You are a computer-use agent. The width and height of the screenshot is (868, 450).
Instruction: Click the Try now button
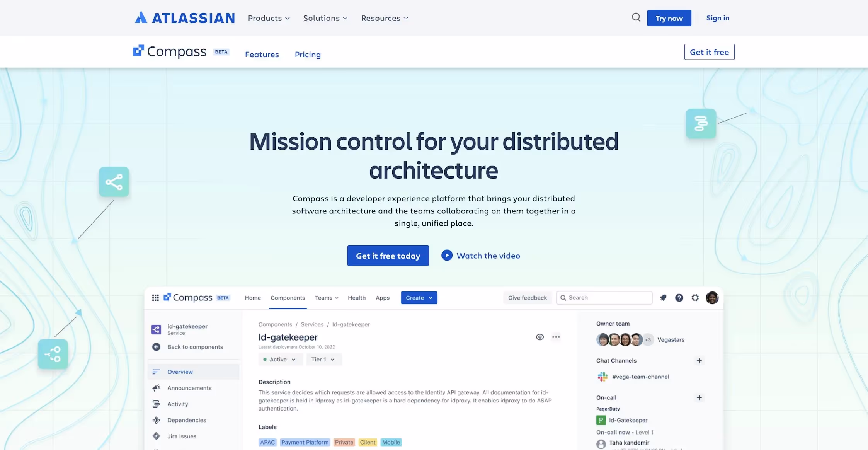(x=669, y=18)
